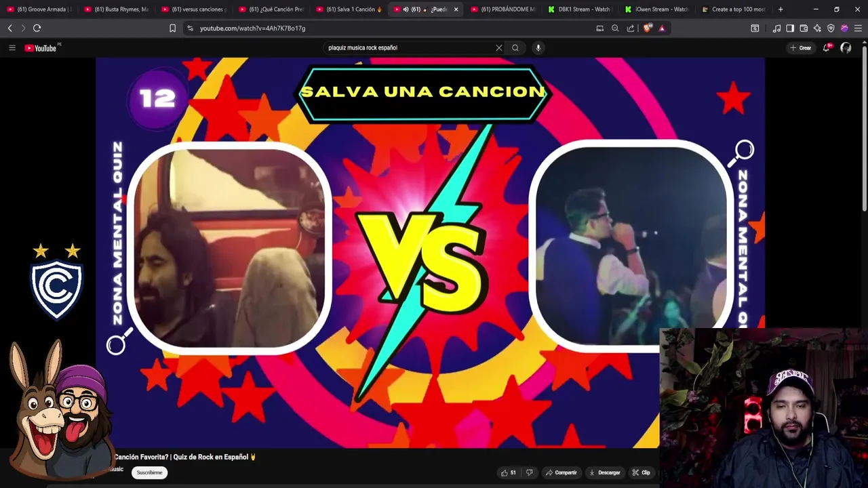This screenshot has height=488, width=868.
Task: Click the video title text below the player
Action: click(x=185, y=457)
